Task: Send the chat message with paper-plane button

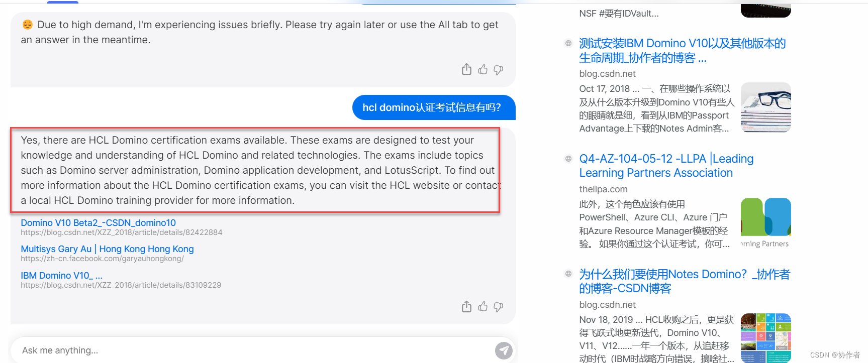Action: click(x=504, y=350)
